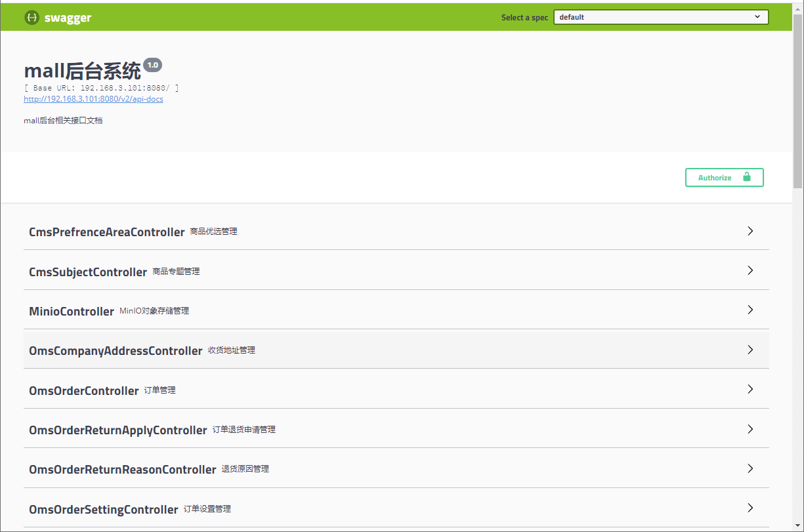This screenshot has height=532, width=804.
Task: Click the chevron arrow on CmsSubjectController row
Action: tap(750, 270)
